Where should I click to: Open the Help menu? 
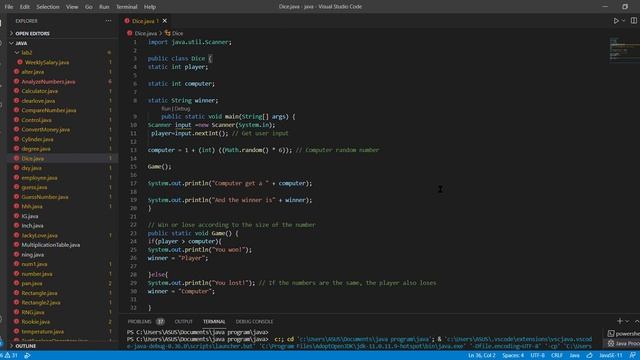(x=150, y=7)
